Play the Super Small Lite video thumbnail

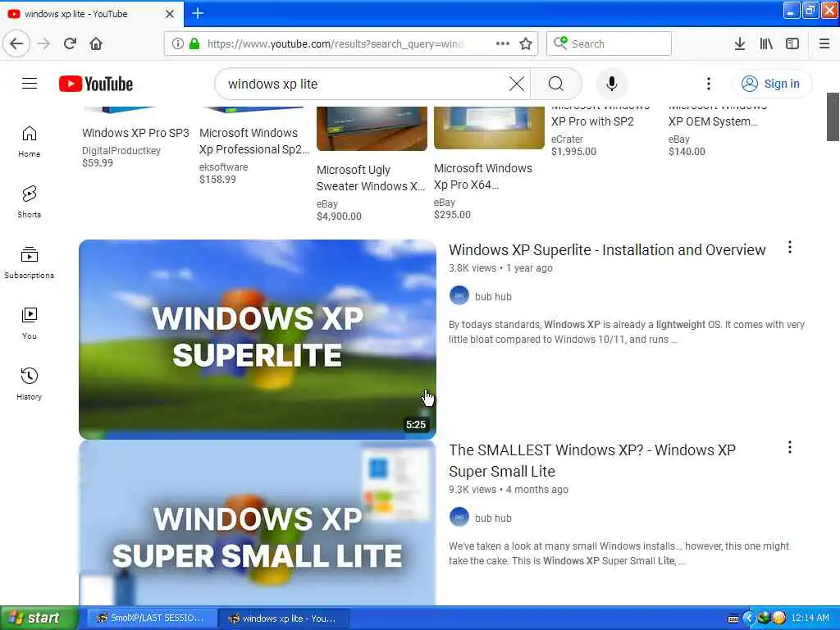click(257, 523)
